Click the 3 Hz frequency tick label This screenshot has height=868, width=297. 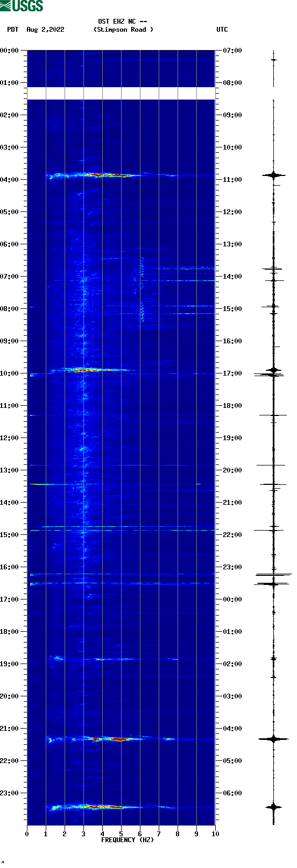coord(83,834)
